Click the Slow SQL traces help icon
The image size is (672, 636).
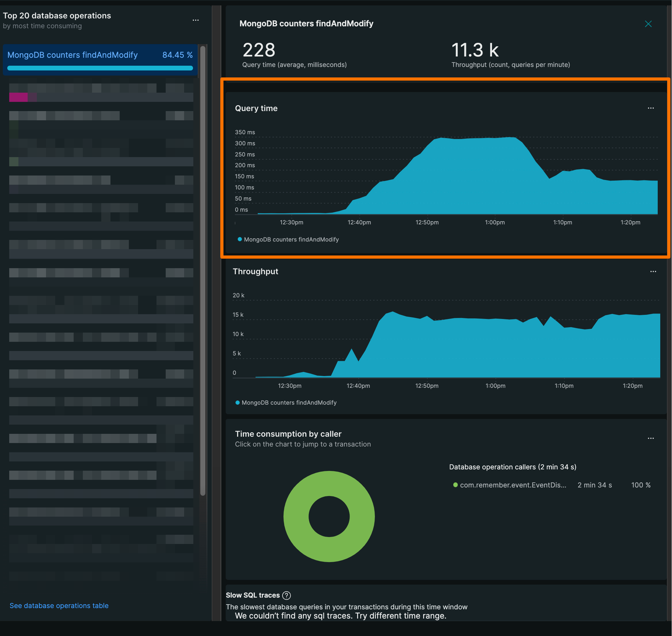tap(287, 595)
